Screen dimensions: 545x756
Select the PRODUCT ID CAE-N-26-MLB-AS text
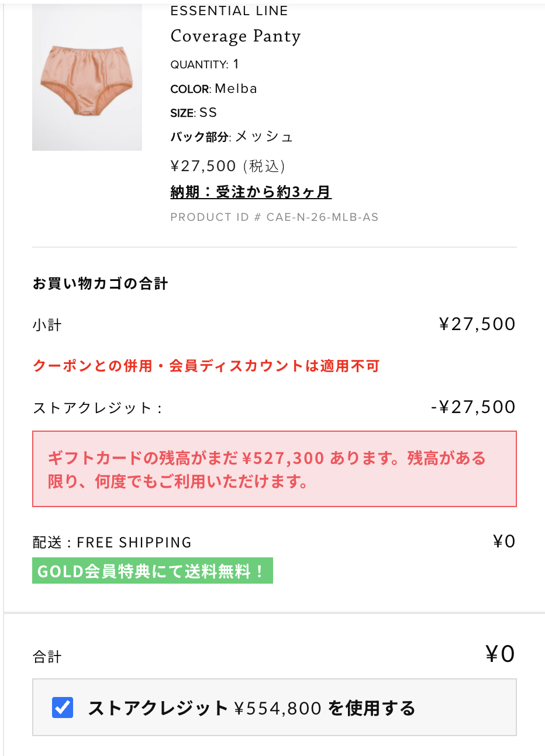[x=274, y=217]
